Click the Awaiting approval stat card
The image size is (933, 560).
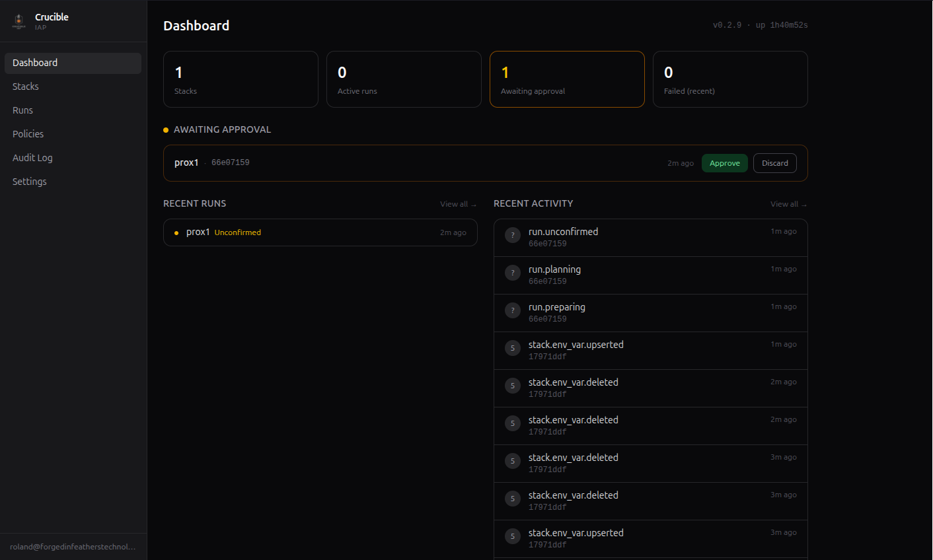[x=567, y=79]
